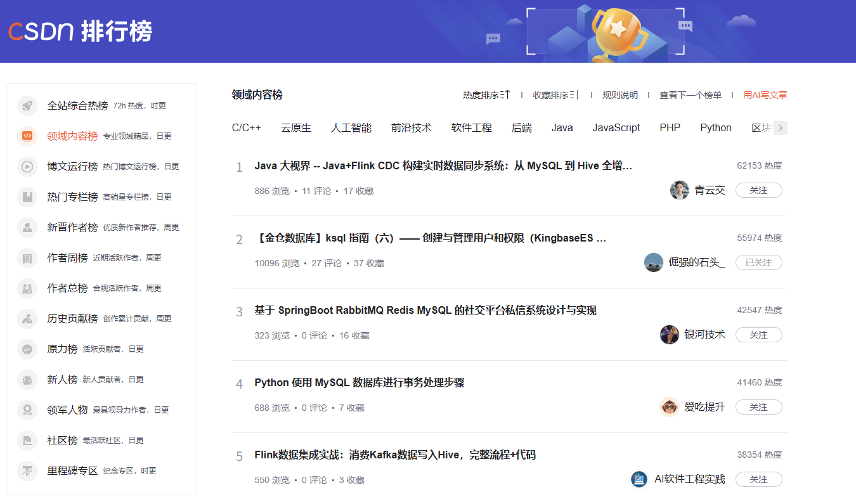The image size is (856, 504).
Task: Click the icon beside 作者周榜
Action: tap(27, 258)
